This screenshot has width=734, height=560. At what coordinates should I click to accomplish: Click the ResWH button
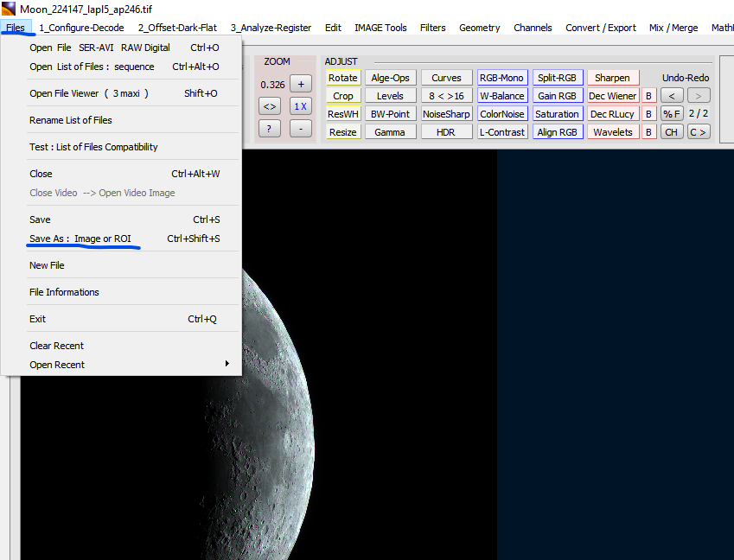click(x=343, y=114)
